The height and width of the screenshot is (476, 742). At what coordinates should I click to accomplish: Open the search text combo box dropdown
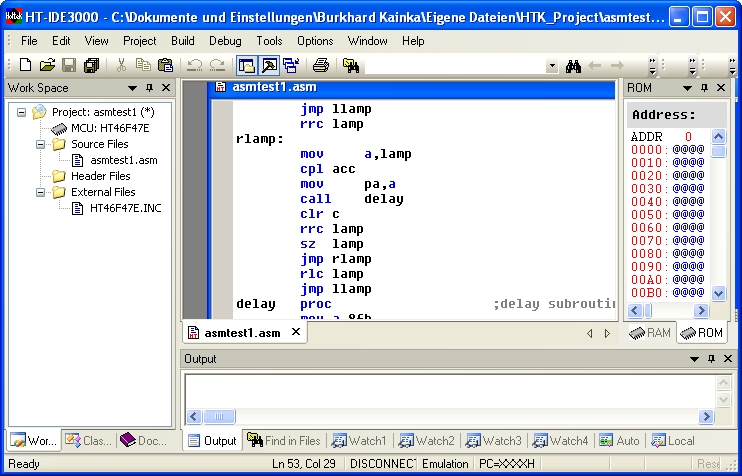tap(552, 66)
